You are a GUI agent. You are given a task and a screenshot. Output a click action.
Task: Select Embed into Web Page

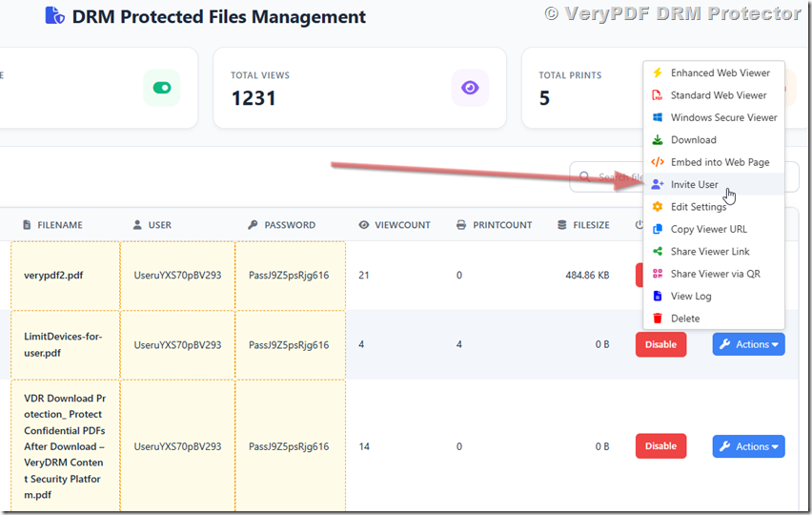[714, 162]
